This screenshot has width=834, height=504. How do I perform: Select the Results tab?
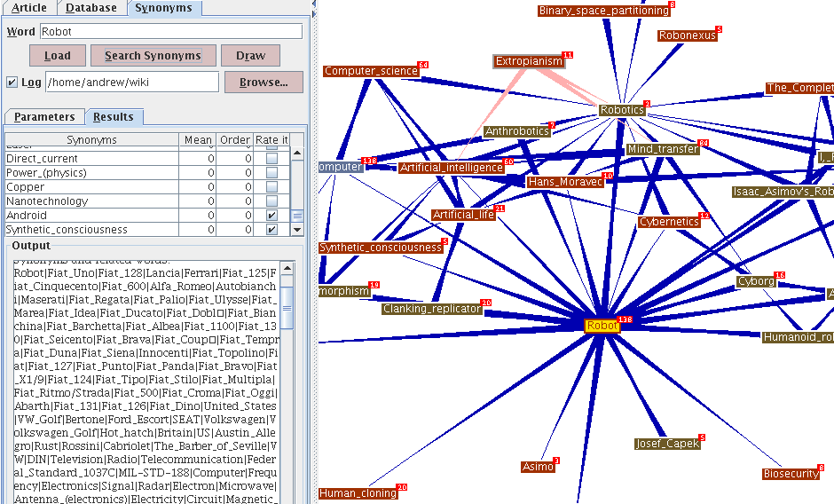[x=114, y=116]
